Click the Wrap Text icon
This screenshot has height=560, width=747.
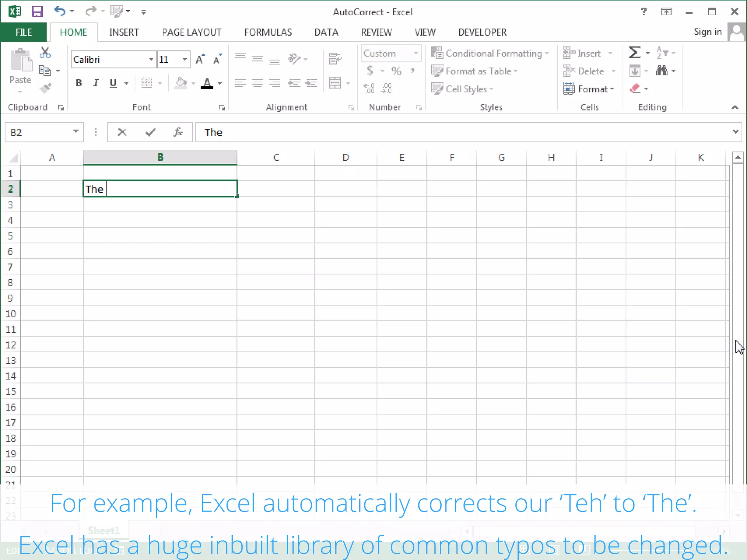(335, 58)
